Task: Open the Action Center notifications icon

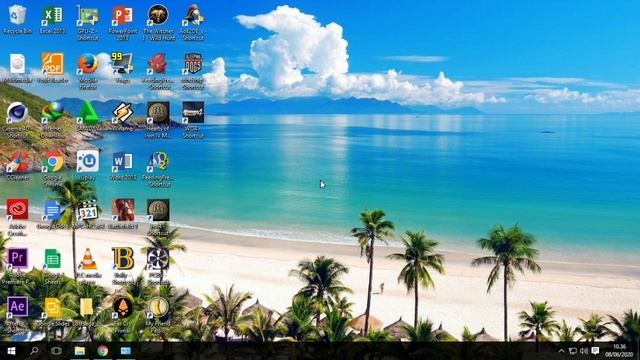Action: click(x=596, y=351)
